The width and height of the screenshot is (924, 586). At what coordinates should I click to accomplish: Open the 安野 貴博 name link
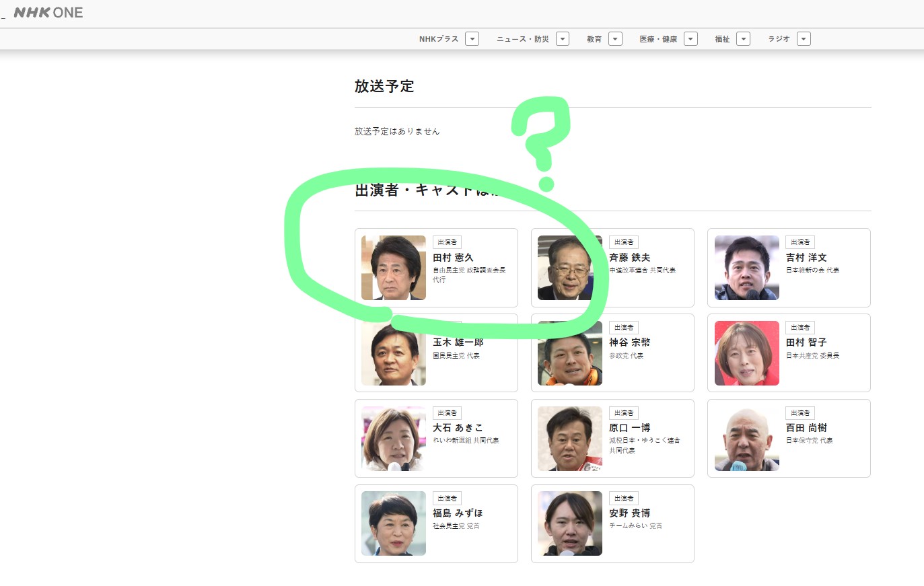coord(630,513)
